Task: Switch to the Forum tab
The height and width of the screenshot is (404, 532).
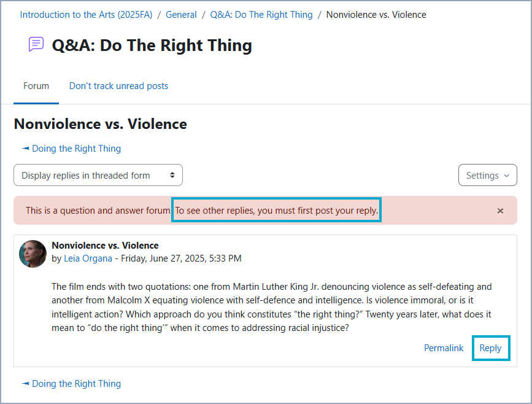Action: tap(36, 86)
